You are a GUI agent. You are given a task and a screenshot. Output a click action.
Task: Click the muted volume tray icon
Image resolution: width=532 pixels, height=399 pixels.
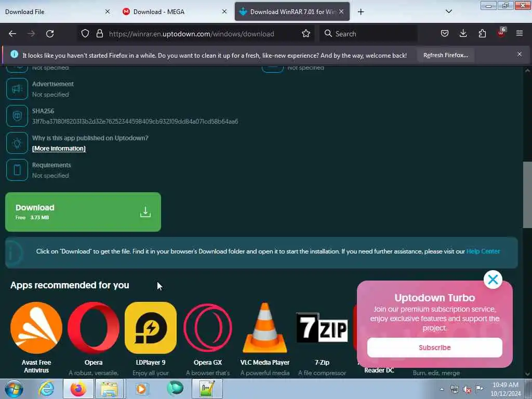tap(467, 390)
